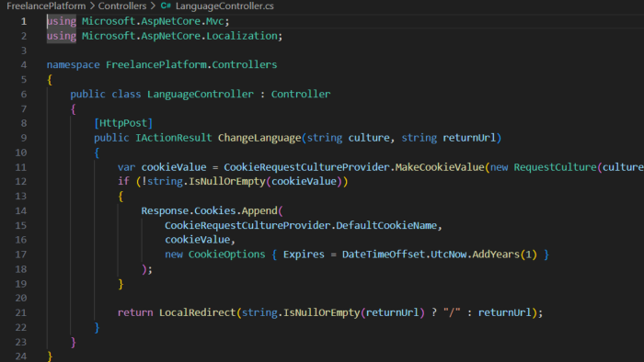644x362 pixels.
Task: Click Response.Cookies.Append call
Action: (x=210, y=210)
